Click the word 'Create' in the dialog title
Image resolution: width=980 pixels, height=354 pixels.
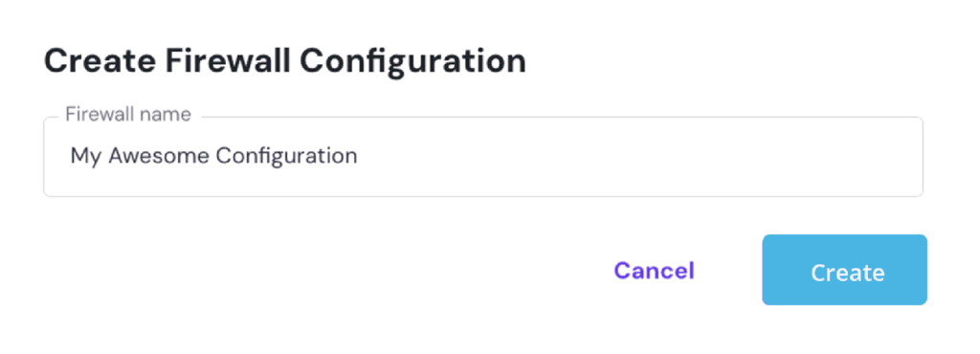(100, 61)
